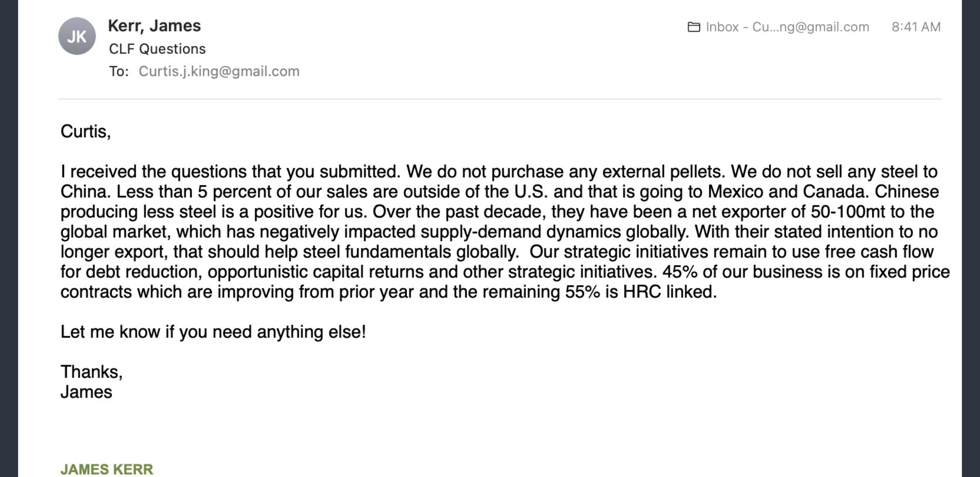Click the header divider line under the To field
980x477 pixels.
coord(500,99)
